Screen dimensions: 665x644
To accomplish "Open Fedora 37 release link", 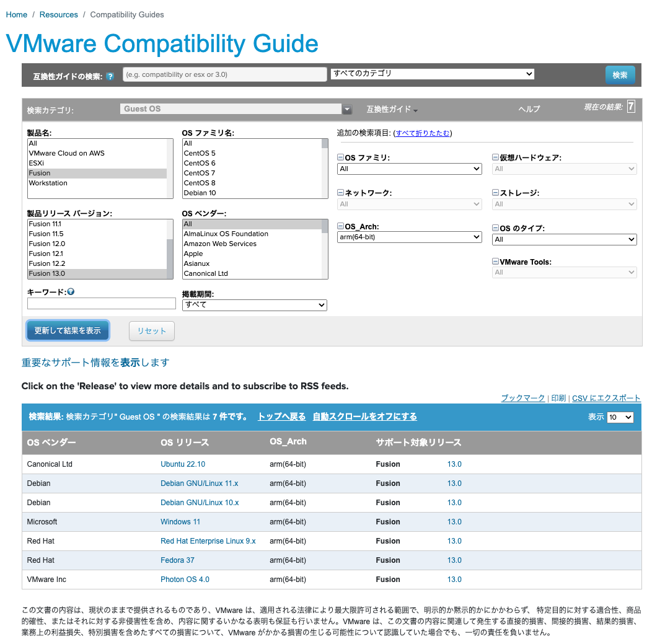I will coord(177,560).
